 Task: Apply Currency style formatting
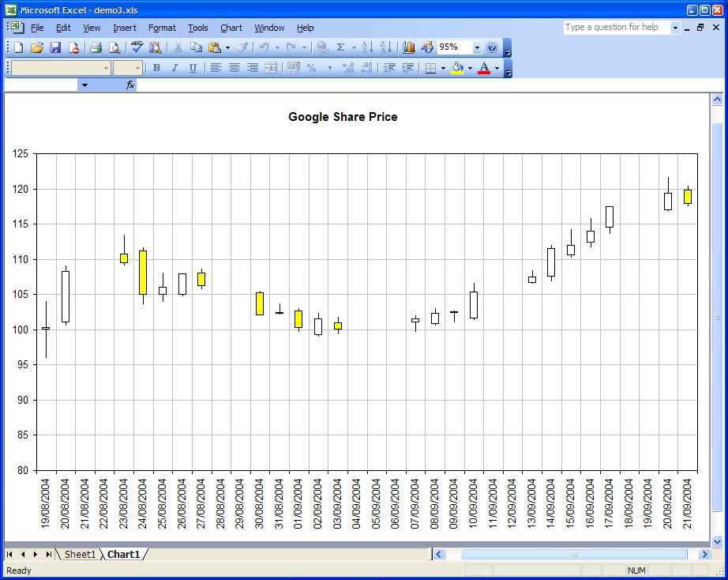(294, 68)
